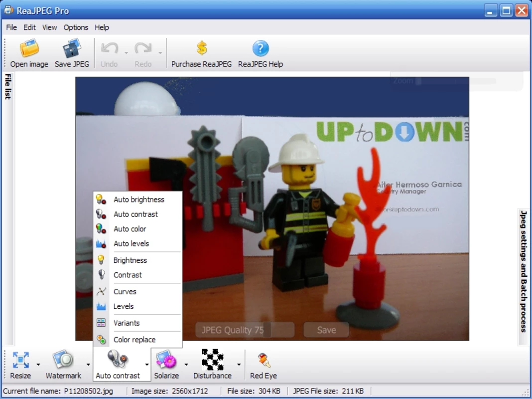This screenshot has height=399, width=532.
Task: Open ReaJPEG Help question mark icon
Action: click(x=261, y=48)
